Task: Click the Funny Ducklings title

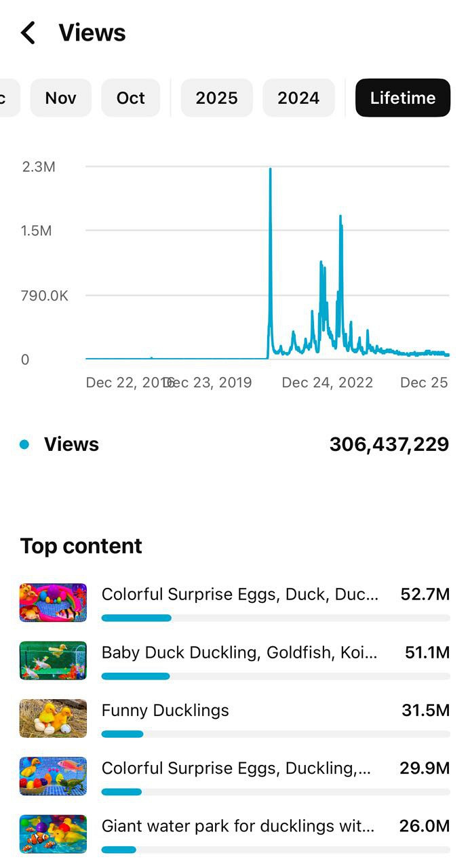Action: click(x=165, y=710)
